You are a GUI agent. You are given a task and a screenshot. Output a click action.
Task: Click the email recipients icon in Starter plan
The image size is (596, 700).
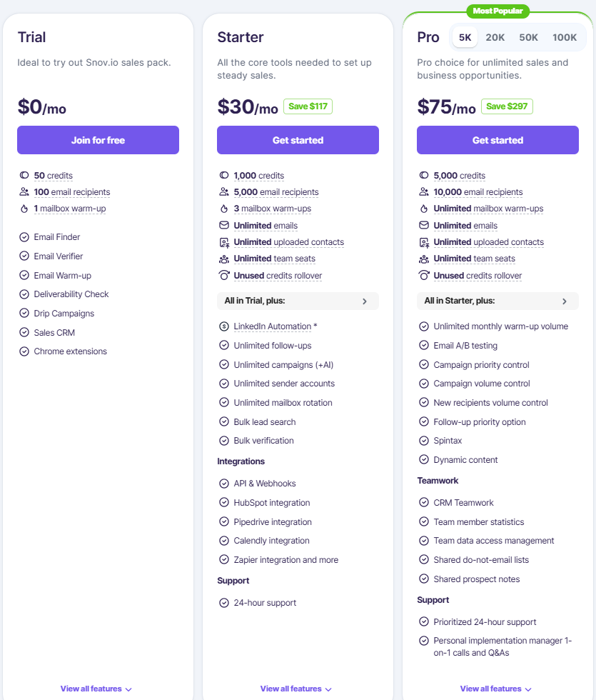[224, 192]
